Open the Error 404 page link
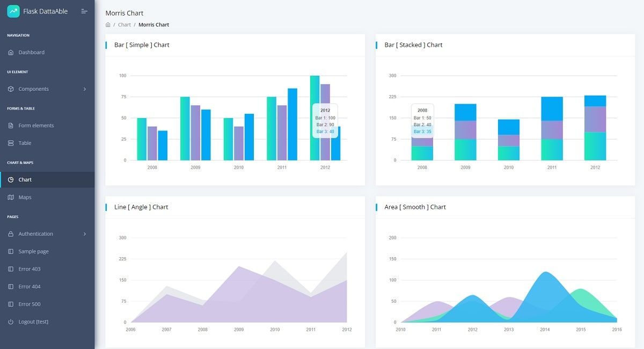The image size is (644, 349). pyautogui.click(x=47, y=287)
